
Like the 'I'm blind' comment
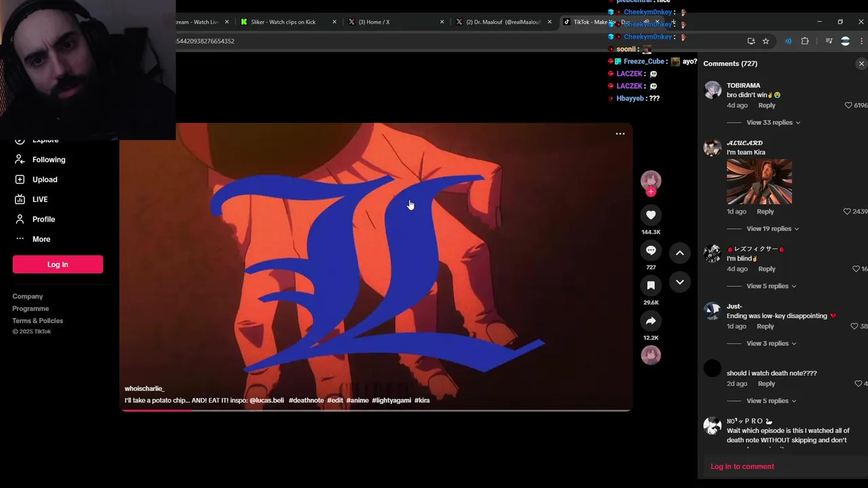tap(856, 269)
